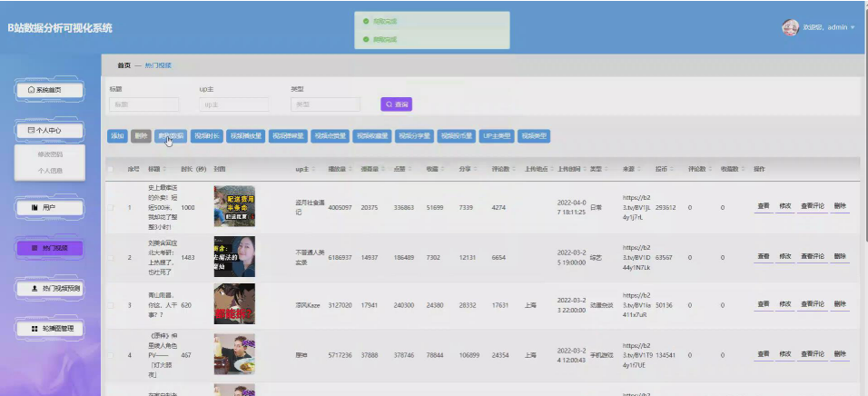Open 热门视频预测 in the sidebar

49,288
